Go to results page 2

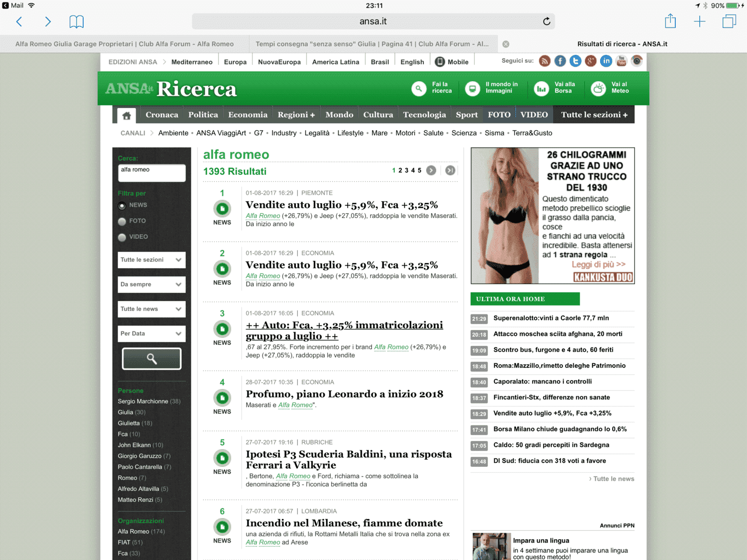[x=400, y=170]
